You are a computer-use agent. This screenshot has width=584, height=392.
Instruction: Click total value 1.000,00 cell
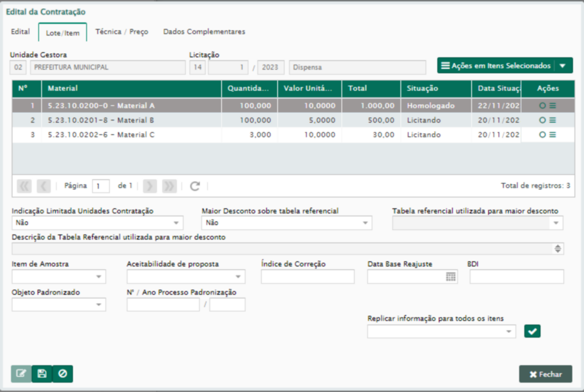click(x=372, y=106)
